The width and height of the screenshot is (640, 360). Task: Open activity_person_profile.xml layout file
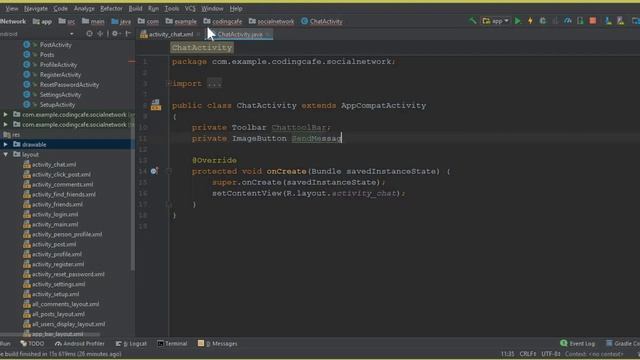(x=67, y=235)
